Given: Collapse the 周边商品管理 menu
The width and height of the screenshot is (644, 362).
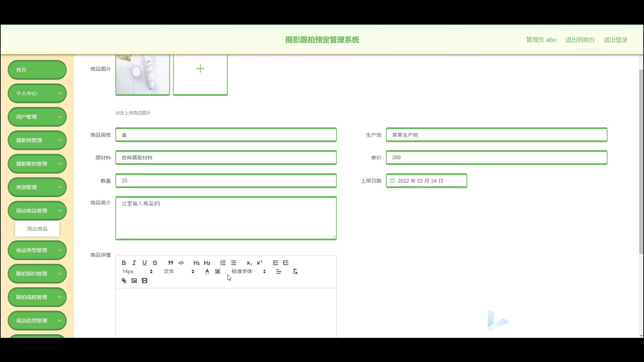Looking at the screenshot, I should coord(37,210).
